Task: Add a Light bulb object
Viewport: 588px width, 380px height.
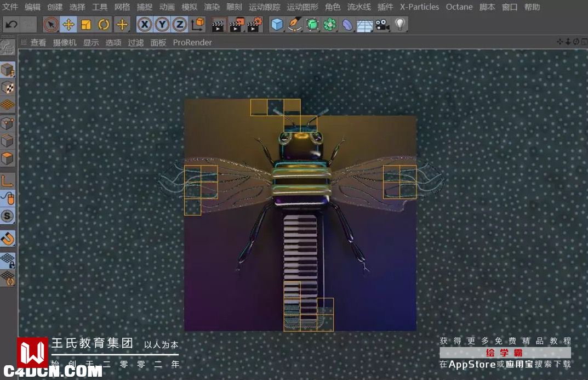Action: [400, 25]
